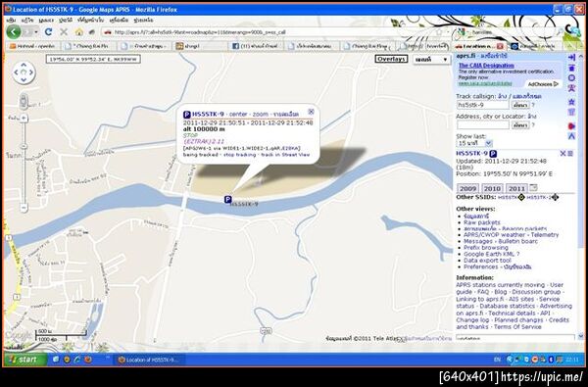Switch to the Hotmail browser tab
Image resolution: width=588 pixels, height=387 pixels.
click(33, 46)
